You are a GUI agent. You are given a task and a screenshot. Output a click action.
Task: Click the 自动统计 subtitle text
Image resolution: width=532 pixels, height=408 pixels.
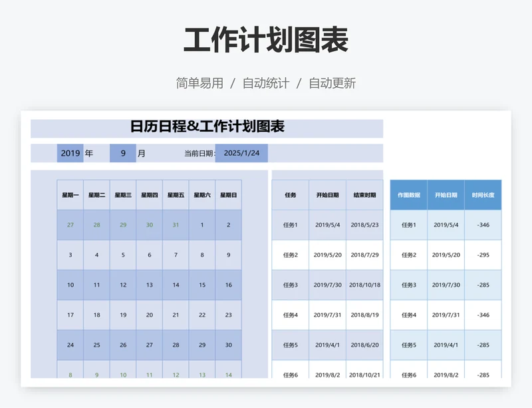tap(266, 83)
